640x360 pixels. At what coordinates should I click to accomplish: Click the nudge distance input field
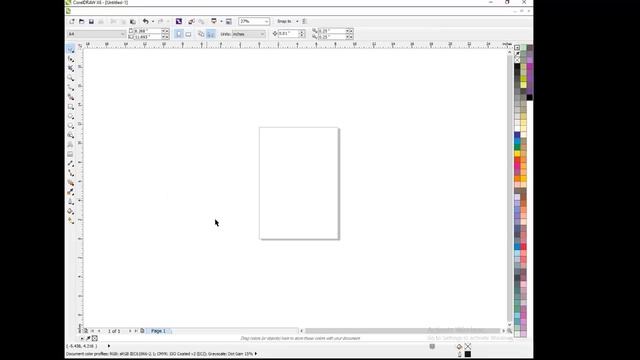point(289,34)
